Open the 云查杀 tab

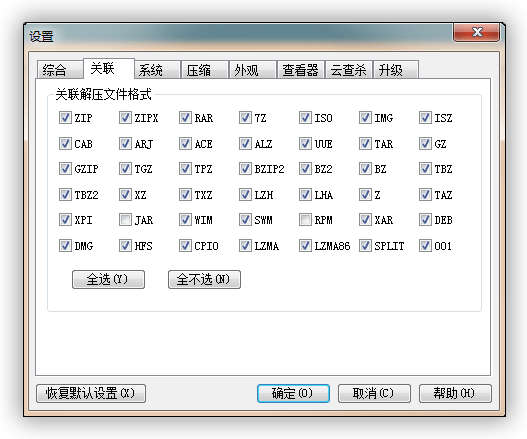click(349, 70)
